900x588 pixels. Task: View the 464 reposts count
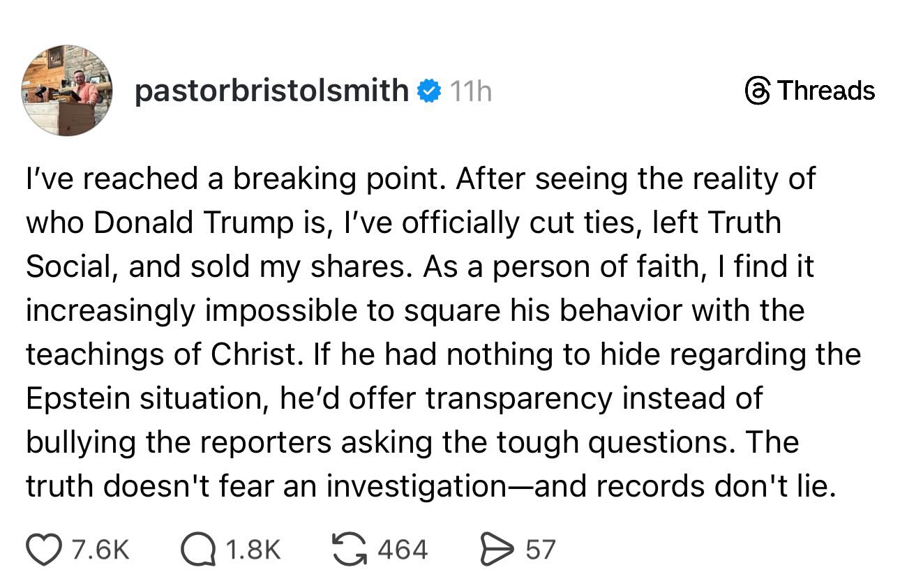402,550
